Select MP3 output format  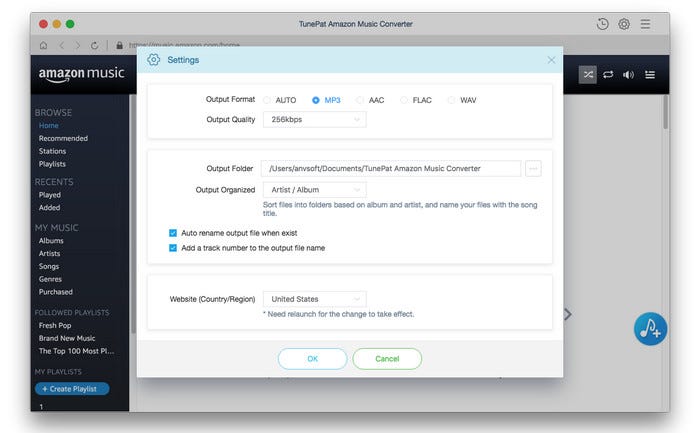pyautogui.click(x=316, y=100)
